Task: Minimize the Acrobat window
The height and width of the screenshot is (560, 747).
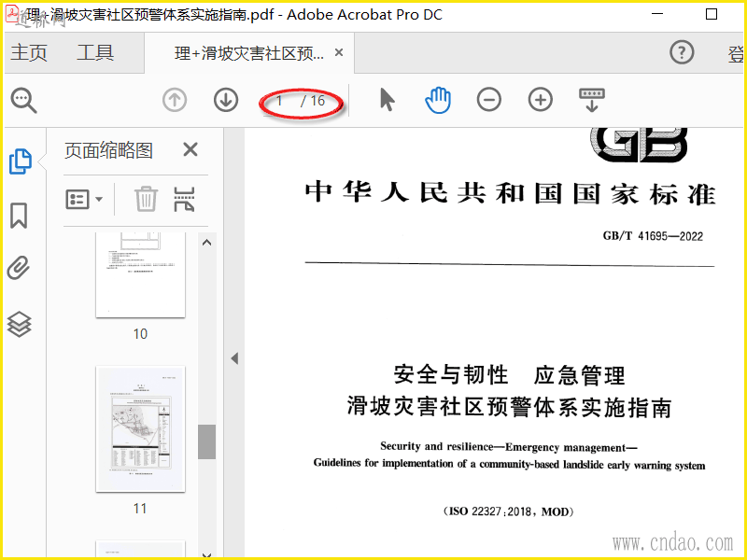Action: pyautogui.click(x=657, y=14)
